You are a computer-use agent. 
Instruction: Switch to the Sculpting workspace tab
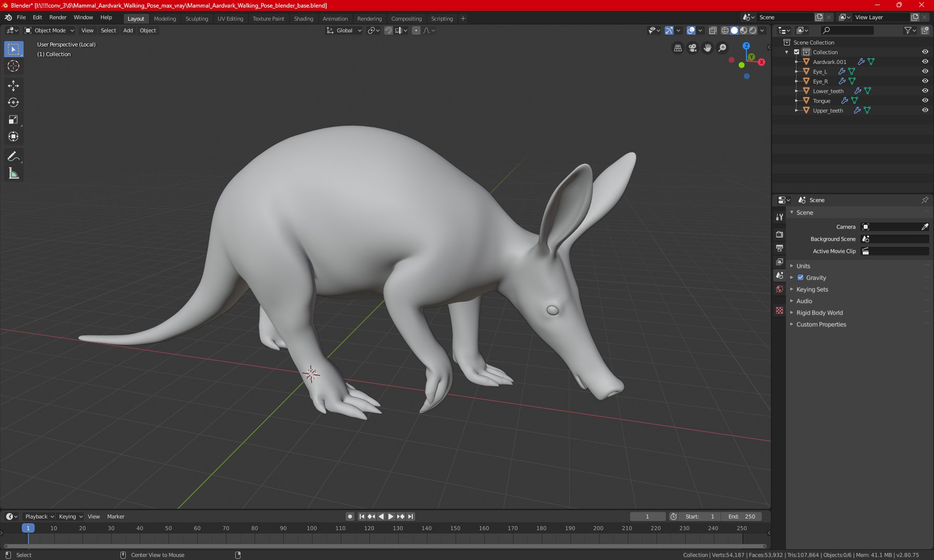pos(197,19)
